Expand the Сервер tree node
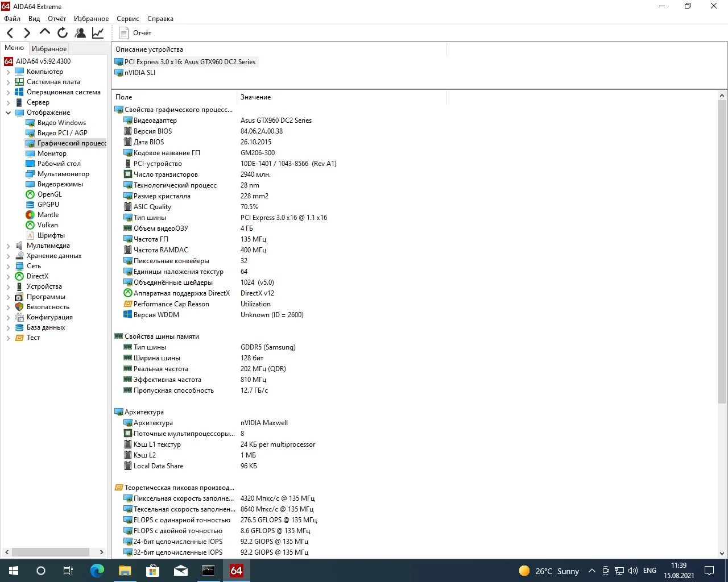Viewport: 728px width, 582px height. tap(8, 103)
